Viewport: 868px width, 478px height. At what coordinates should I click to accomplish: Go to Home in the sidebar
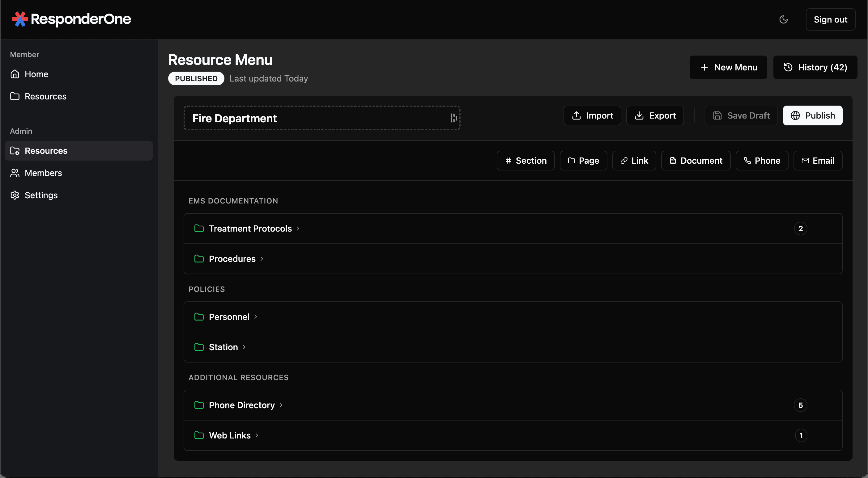[36, 74]
